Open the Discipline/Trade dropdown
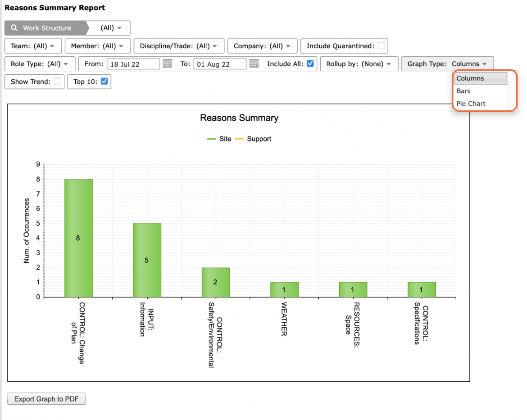The image size is (527, 420). click(x=179, y=46)
